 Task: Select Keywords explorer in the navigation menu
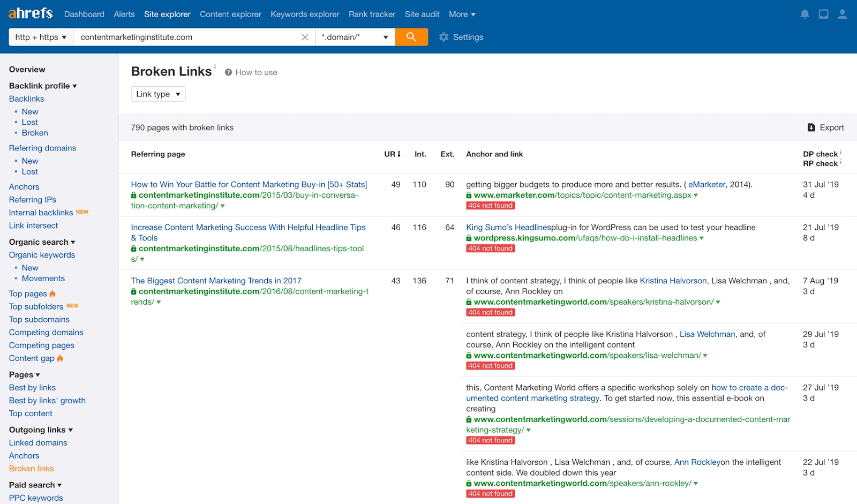(x=304, y=14)
